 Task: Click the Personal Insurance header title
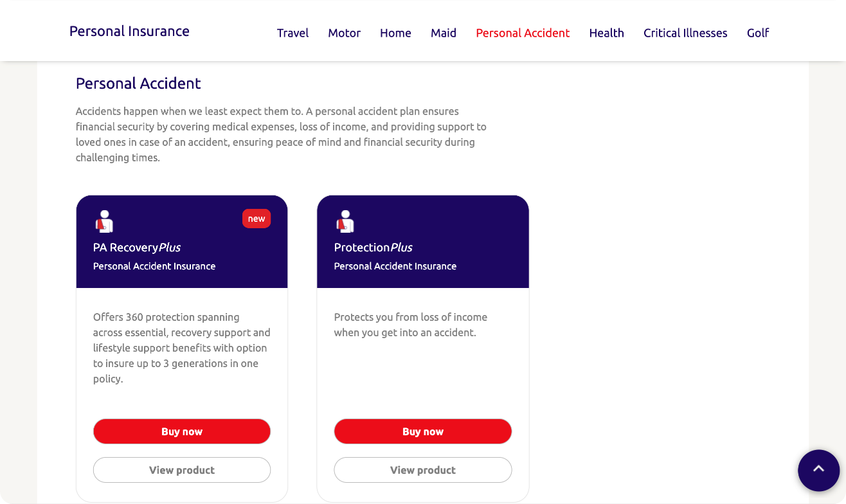[129, 31]
